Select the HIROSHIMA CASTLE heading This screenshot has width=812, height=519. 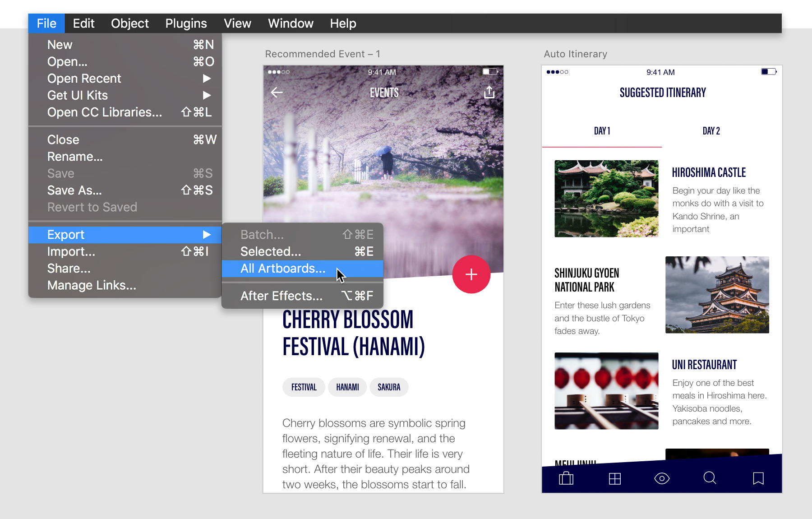click(x=709, y=172)
